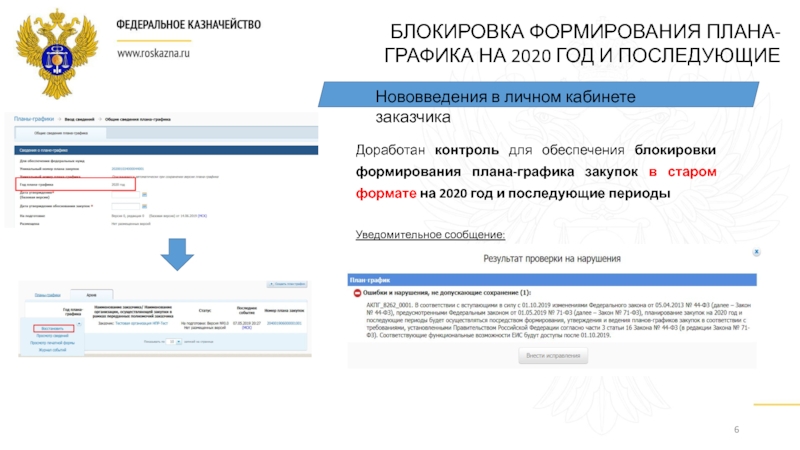Click the red error icon beside 'Ошибки и нарушения'
Image resolution: width=800 pixels, height=450 pixels.
357,293
